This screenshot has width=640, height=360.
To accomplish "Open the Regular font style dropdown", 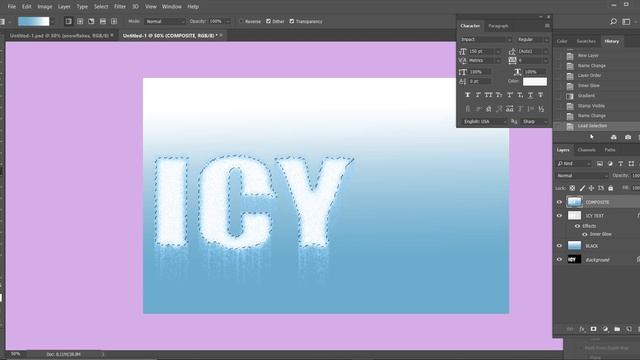I will [533, 40].
